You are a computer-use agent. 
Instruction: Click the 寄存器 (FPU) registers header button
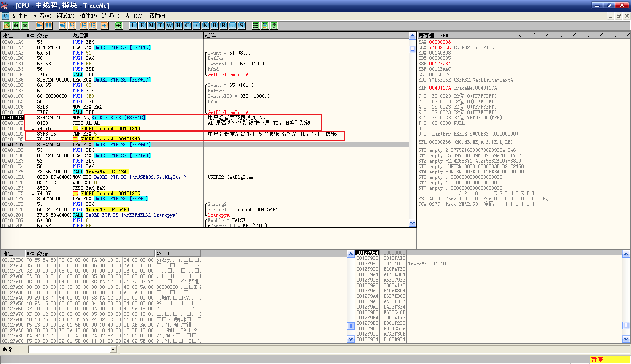coord(434,36)
